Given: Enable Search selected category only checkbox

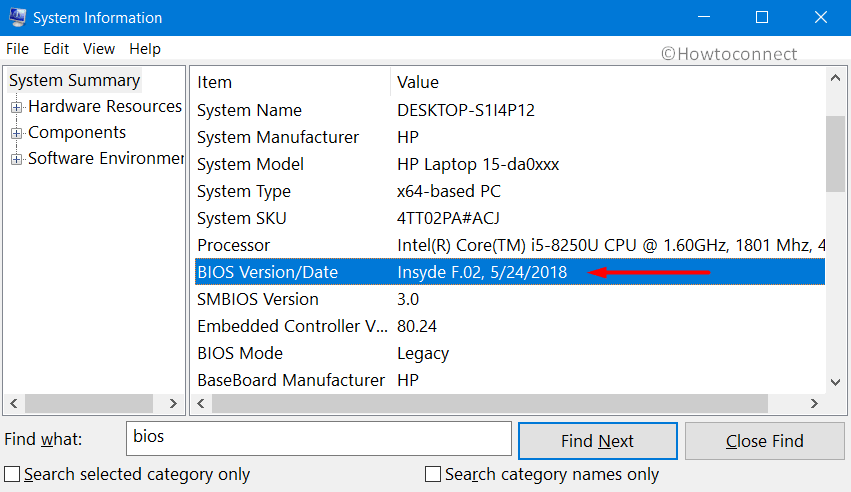Looking at the screenshot, I should tap(12, 474).
